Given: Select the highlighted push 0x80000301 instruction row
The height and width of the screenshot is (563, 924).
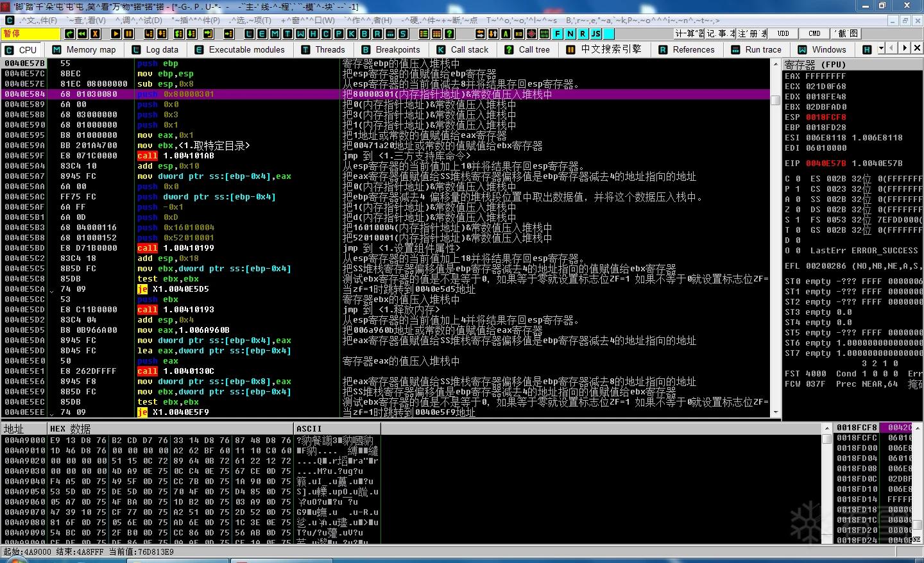Looking at the screenshot, I should (x=385, y=94).
